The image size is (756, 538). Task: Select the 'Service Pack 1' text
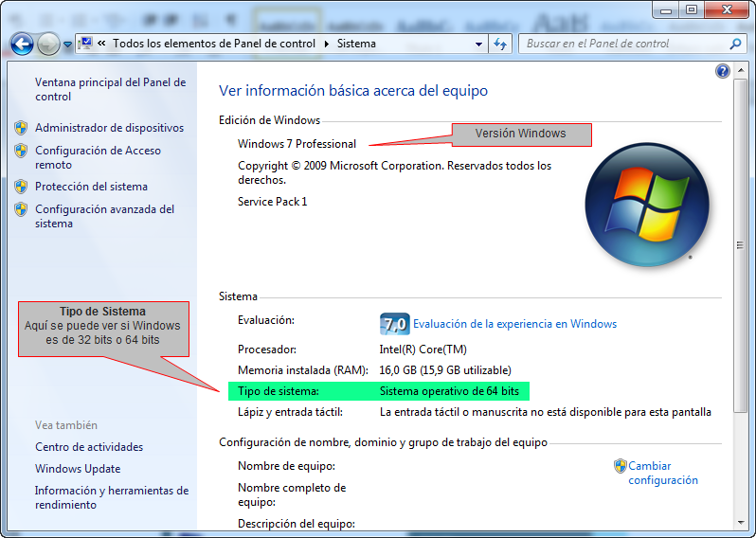coord(273,202)
